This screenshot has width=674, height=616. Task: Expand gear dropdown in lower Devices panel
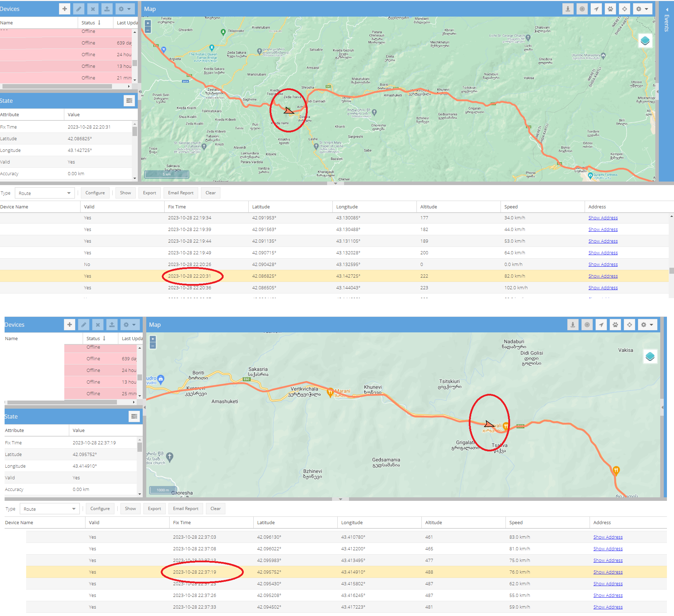pos(130,325)
